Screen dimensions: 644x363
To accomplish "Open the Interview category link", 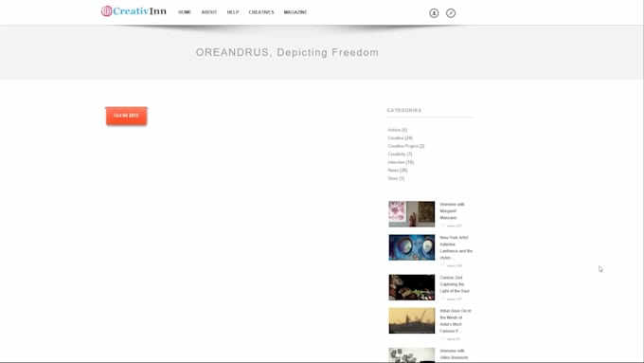I will (x=401, y=162).
